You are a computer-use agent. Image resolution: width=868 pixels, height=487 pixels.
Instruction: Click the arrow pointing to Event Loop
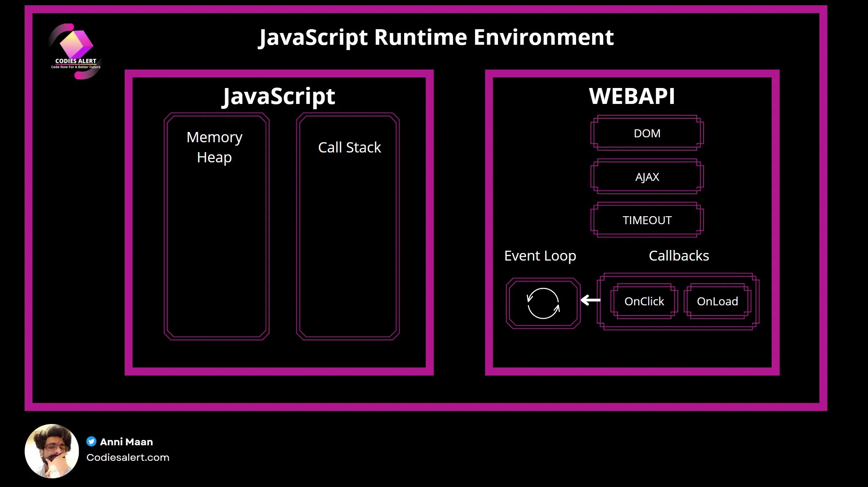[x=590, y=300]
